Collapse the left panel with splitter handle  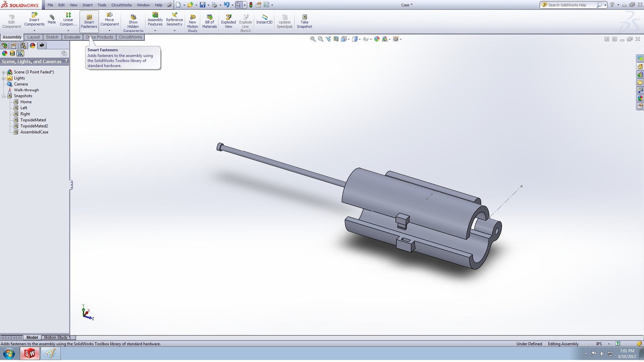(71, 185)
